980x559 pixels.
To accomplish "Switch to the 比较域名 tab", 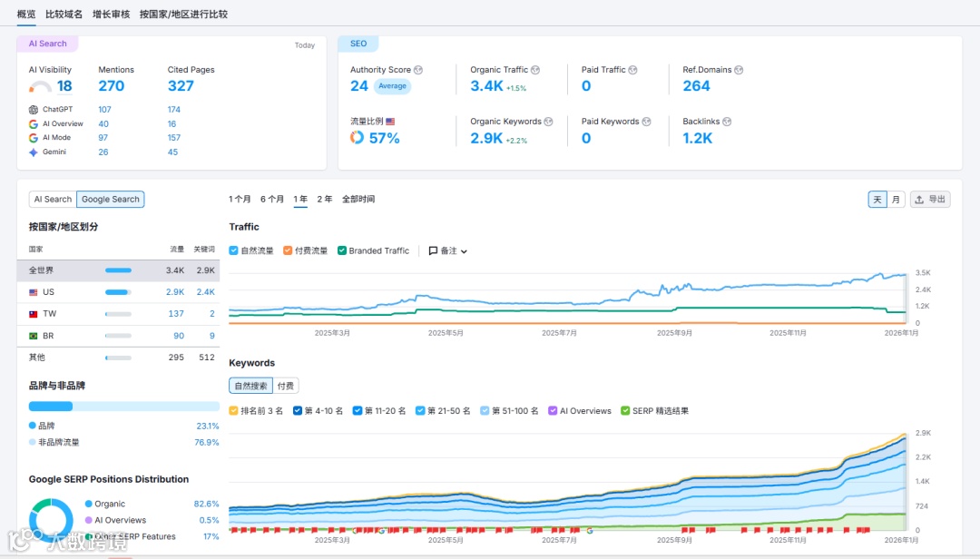I will click(x=64, y=14).
